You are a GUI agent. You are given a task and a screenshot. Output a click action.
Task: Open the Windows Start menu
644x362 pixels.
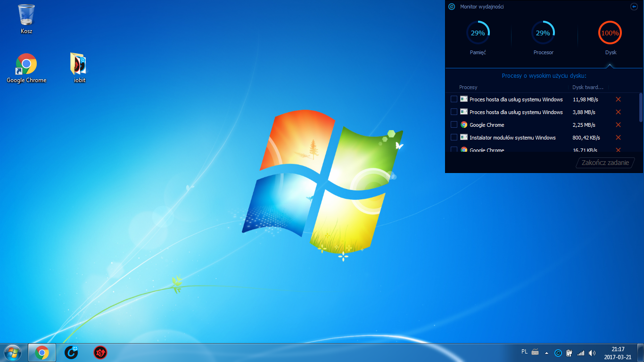[x=13, y=353]
